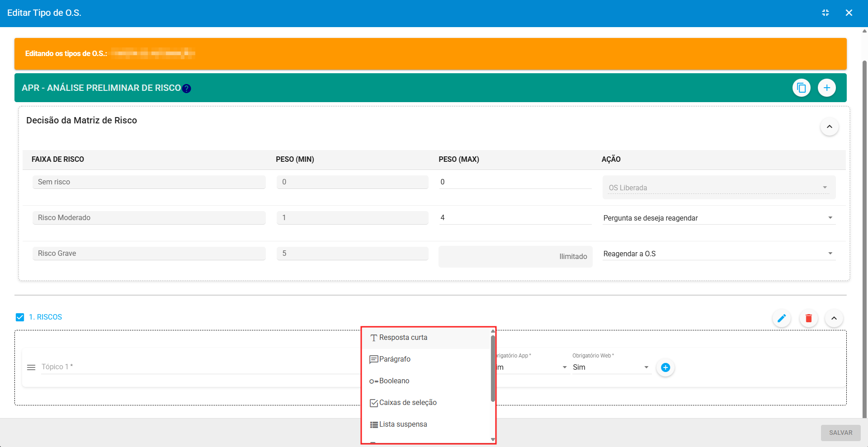This screenshot has width=868, height=447.
Task: Select Caixas de seleção option
Action: pos(407,403)
